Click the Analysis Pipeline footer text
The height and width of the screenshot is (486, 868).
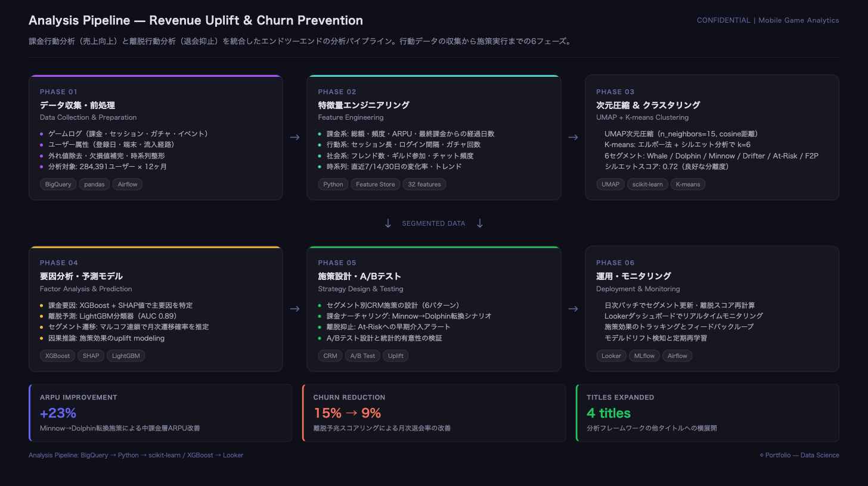136,455
